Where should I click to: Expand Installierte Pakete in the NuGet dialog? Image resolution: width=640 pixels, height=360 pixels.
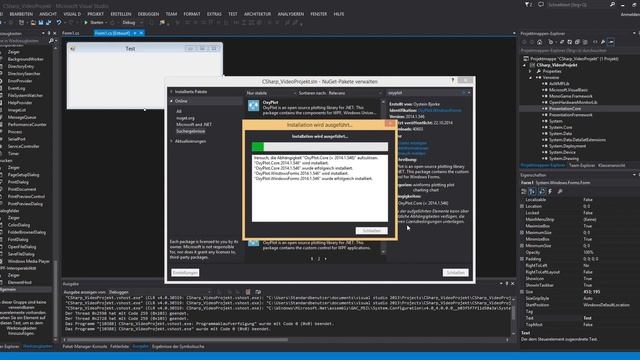tap(171, 92)
